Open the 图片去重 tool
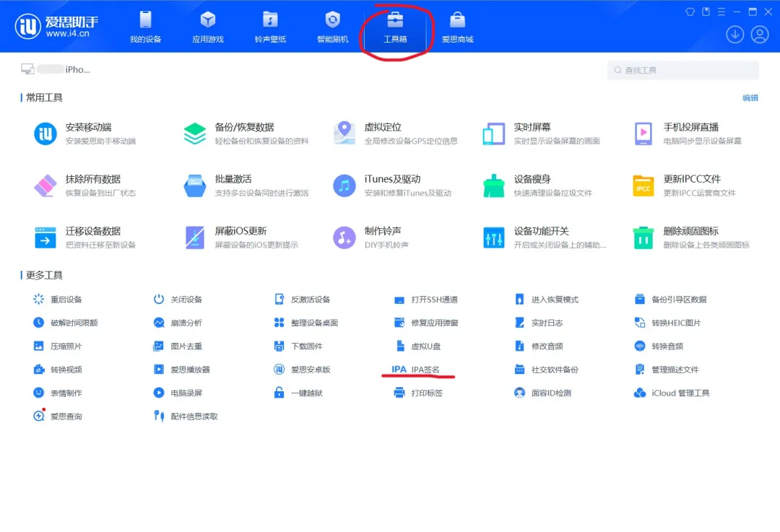The width and height of the screenshot is (780, 532). [x=178, y=346]
